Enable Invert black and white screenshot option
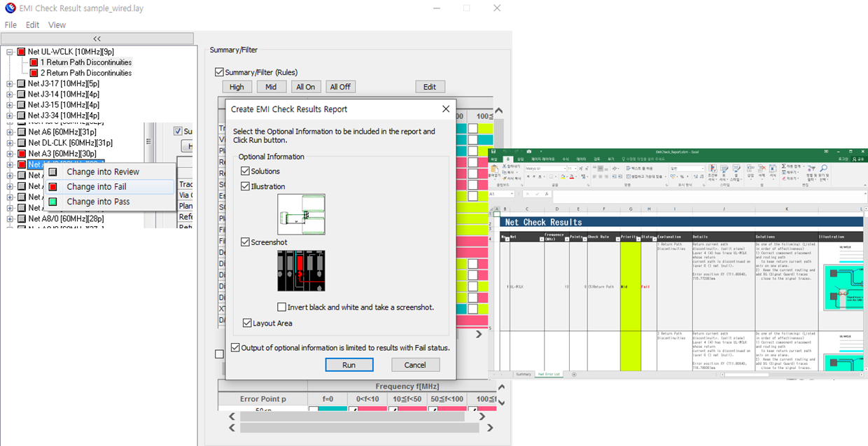This screenshot has height=446, width=868. 281,307
